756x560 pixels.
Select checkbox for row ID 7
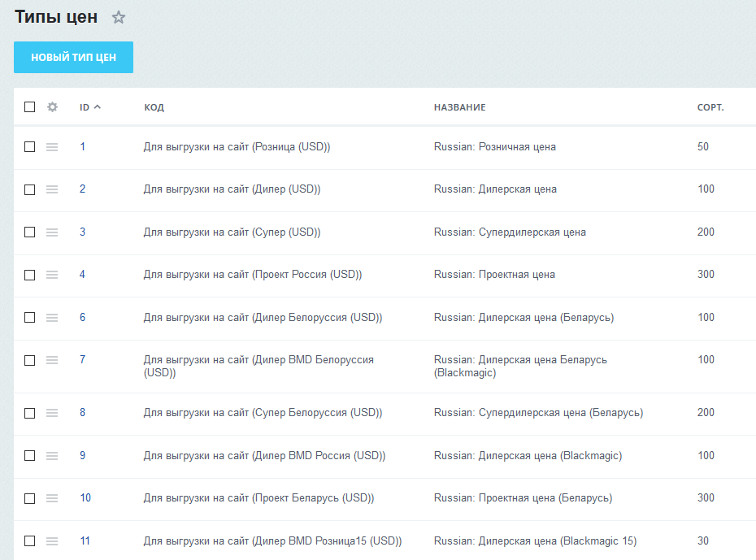30,360
